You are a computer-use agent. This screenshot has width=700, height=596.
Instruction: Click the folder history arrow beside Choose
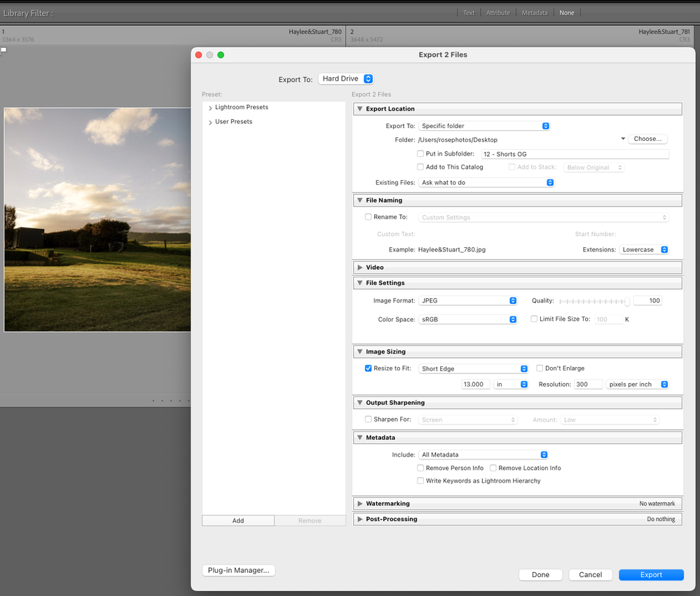(x=622, y=139)
